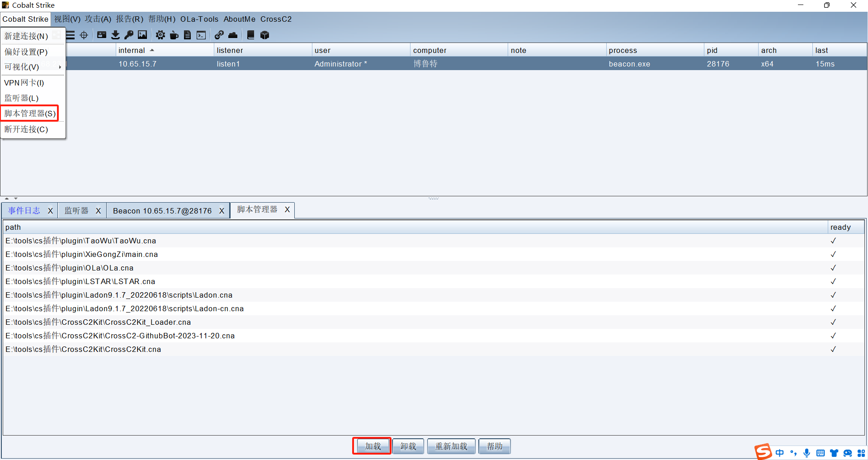Select the Ladon-cn.cna script row
868x460 pixels.
(434, 308)
